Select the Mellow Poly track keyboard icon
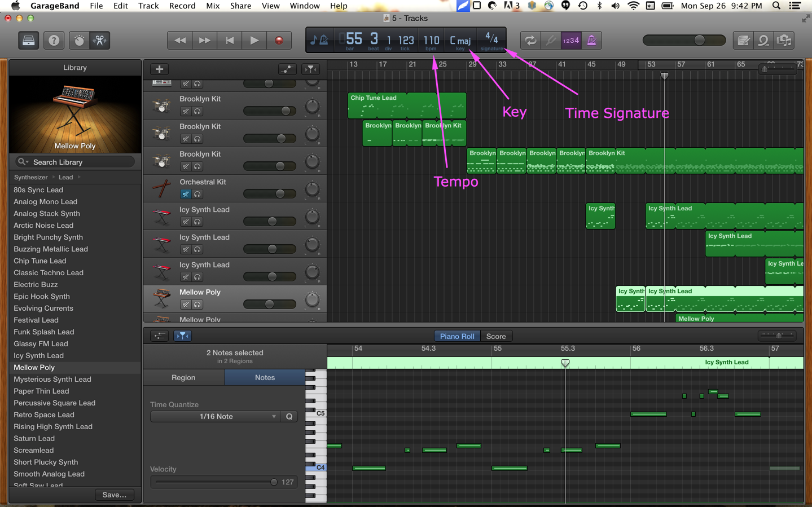This screenshot has height=507, width=812. (161, 299)
